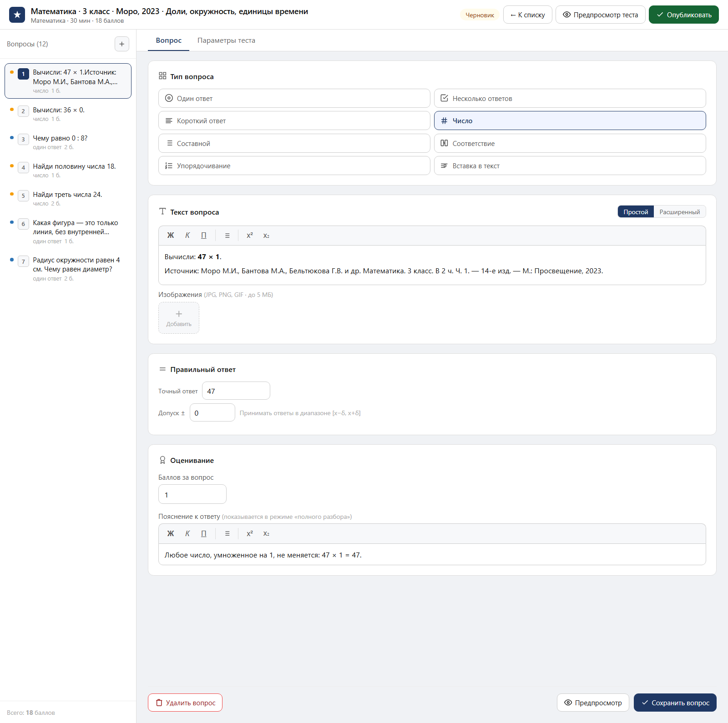Click Сохранить вопрос button
The height and width of the screenshot is (723, 728).
pyautogui.click(x=675, y=703)
